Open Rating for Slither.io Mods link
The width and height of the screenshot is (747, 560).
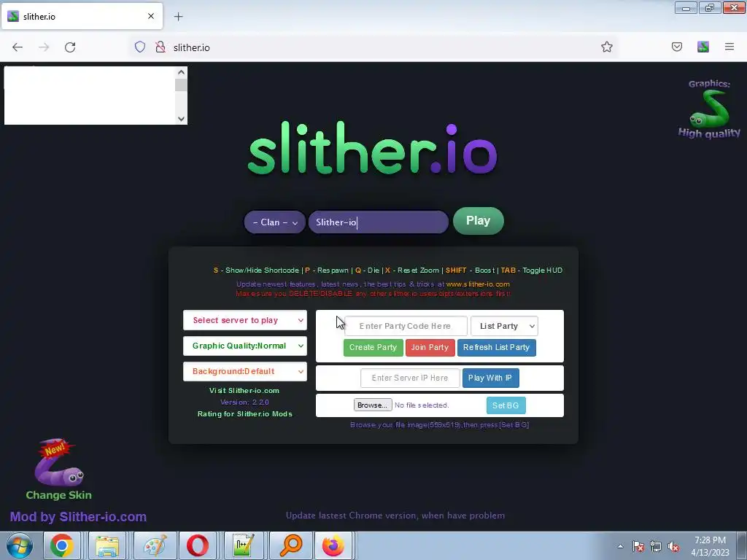pos(245,414)
